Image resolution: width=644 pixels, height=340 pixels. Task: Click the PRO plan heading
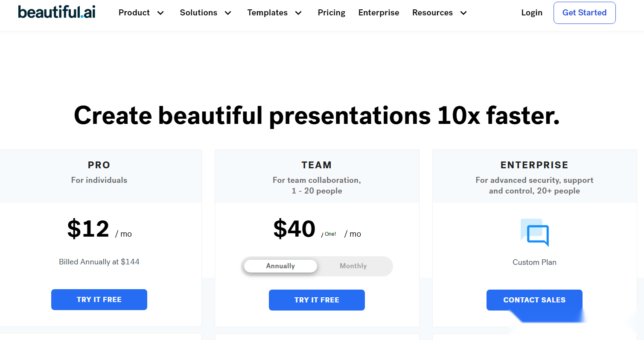(99, 165)
